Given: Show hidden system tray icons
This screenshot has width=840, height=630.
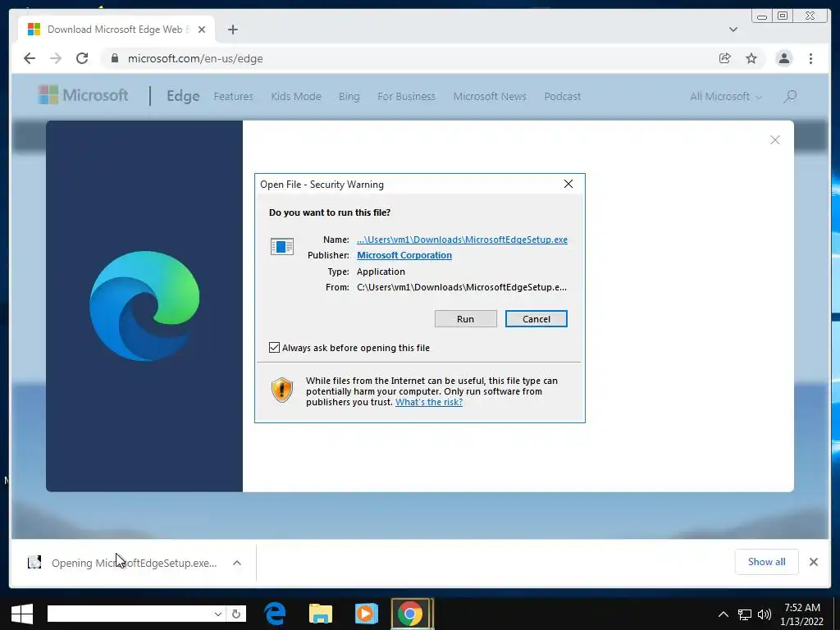Looking at the screenshot, I should 724,614.
